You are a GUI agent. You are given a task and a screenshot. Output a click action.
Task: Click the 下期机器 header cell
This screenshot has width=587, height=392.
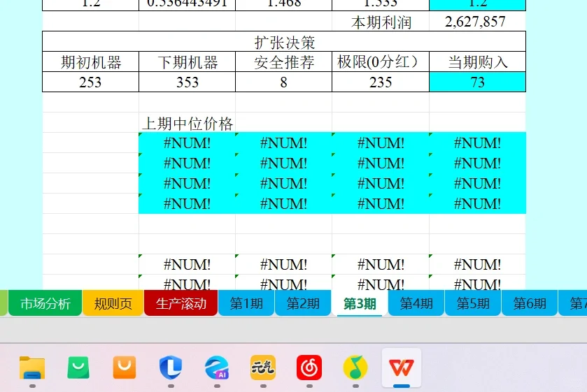pyautogui.click(x=188, y=61)
